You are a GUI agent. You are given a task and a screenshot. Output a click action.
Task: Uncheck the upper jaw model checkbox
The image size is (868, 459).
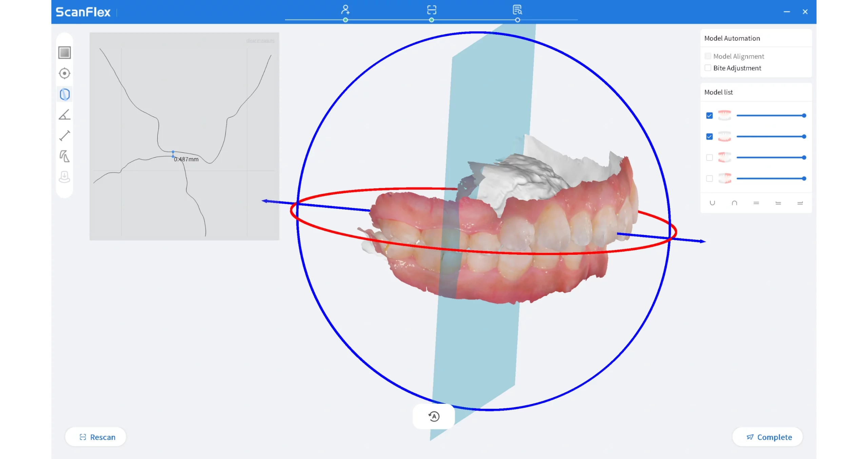coord(709,116)
